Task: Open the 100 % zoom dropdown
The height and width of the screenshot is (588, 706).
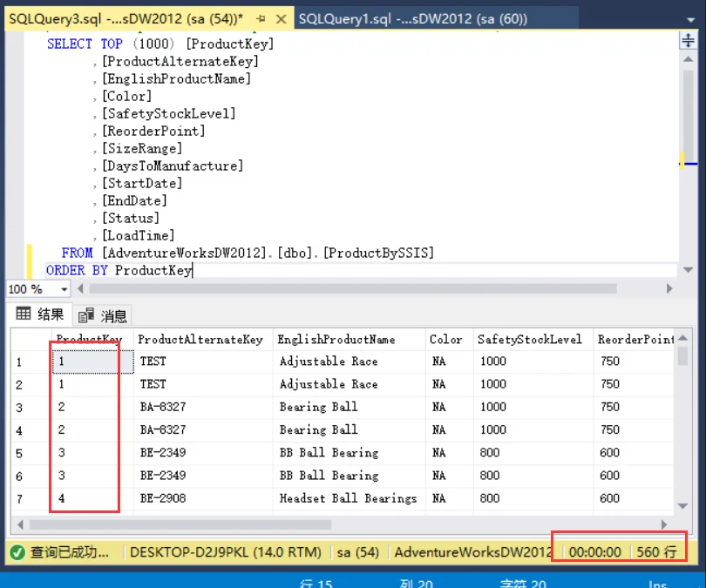Action: [x=64, y=289]
